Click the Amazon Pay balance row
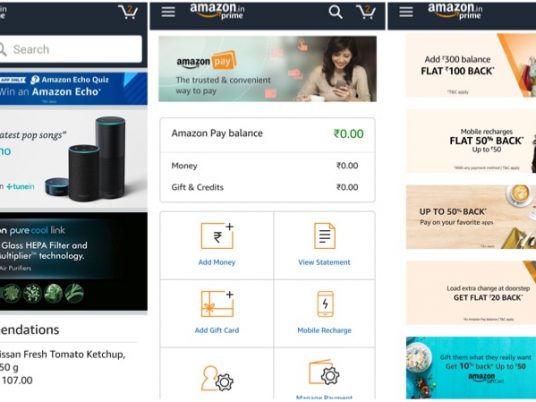 [267, 134]
